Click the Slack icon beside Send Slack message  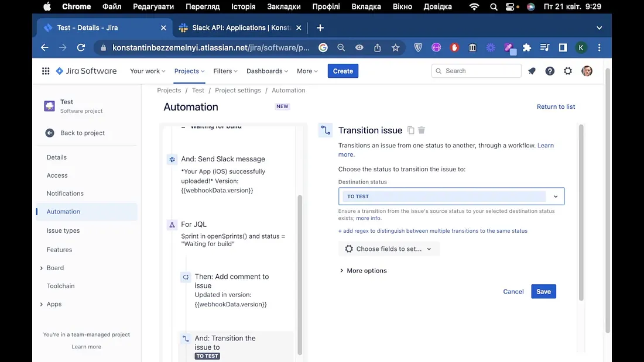(x=172, y=159)
